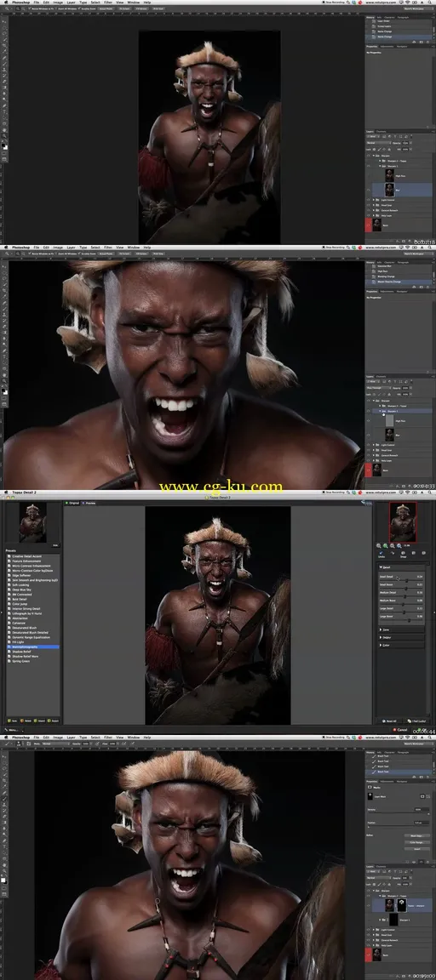Click the Import preset icon button in Topaz Detail
Screen dimensions: 436x980
coord(39,721)
